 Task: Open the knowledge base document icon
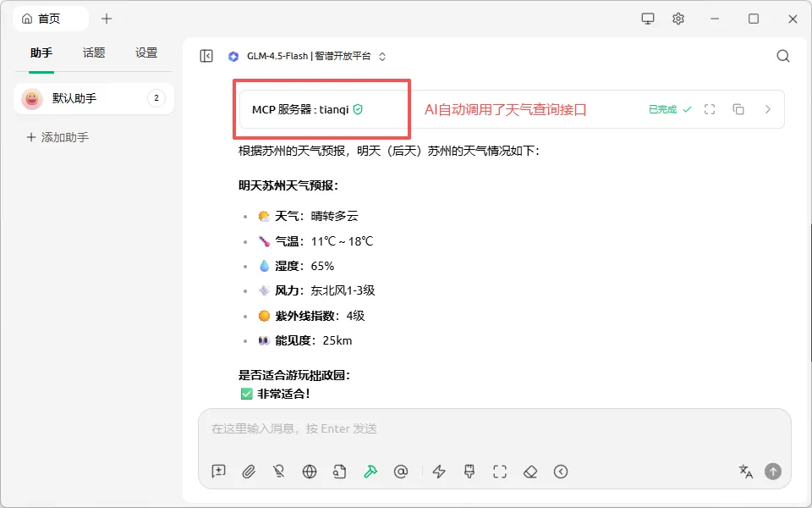click(340, 472)
